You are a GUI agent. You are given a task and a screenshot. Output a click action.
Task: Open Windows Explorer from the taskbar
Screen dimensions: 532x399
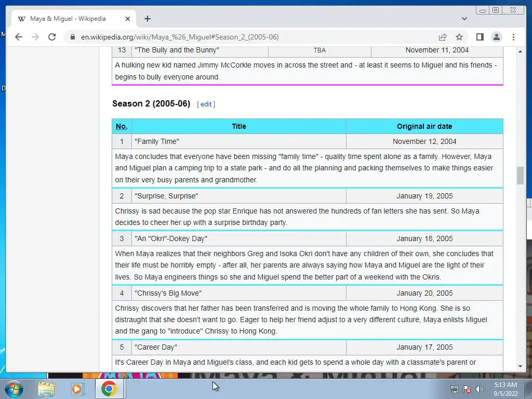pos(46,389)
